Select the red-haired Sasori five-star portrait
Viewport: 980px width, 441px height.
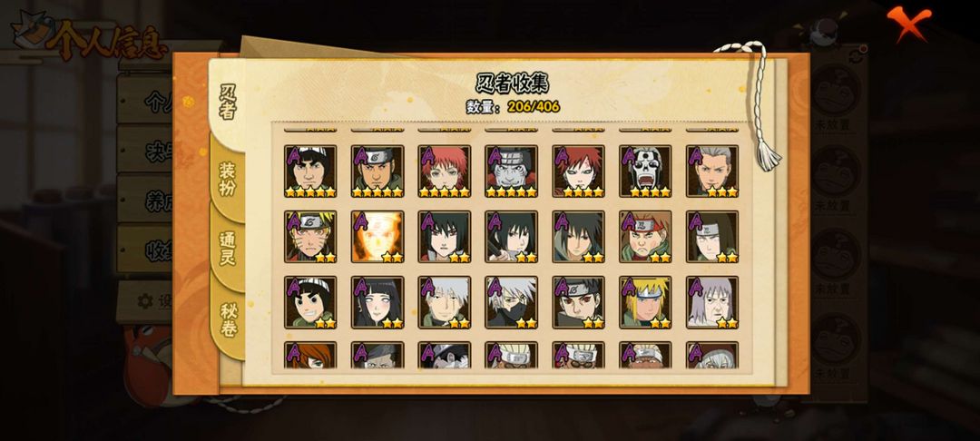pos(445,171)
